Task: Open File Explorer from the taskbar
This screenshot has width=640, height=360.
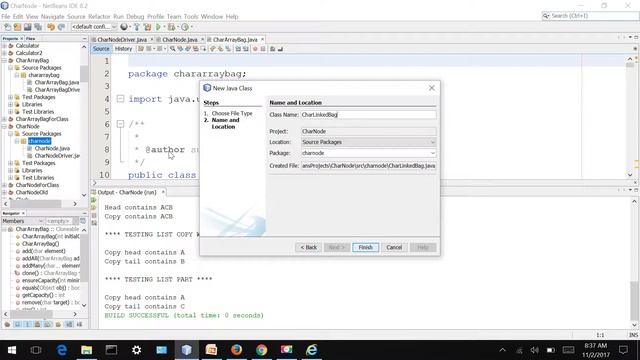Action: [86, 350]
